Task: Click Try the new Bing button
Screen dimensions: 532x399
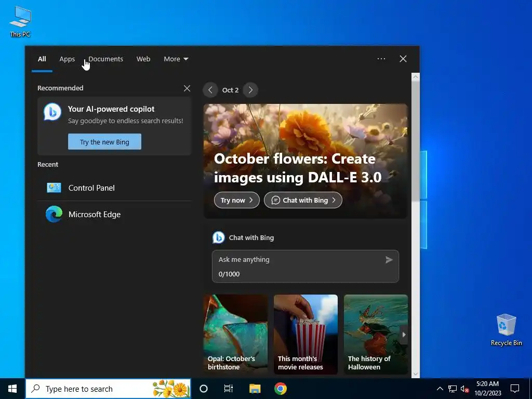Action: (104, 141)
